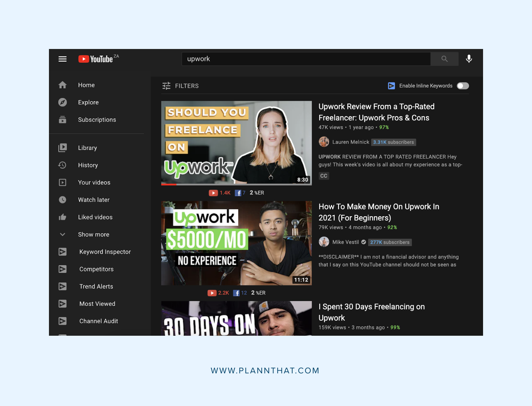Click the Your videos icon
The width and height of the screenshot is (532, 406).
click(x=62, y=182)
